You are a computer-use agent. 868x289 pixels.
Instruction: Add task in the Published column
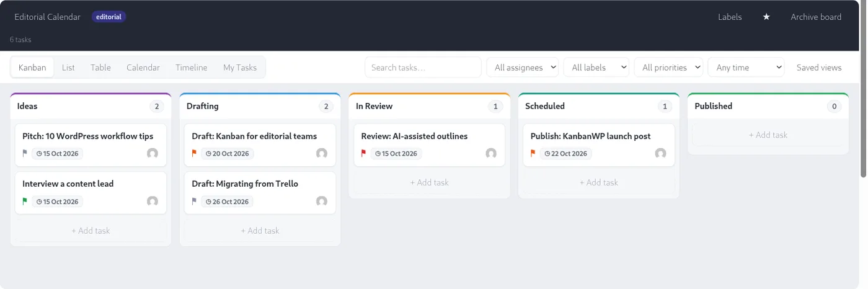point(768,135)
